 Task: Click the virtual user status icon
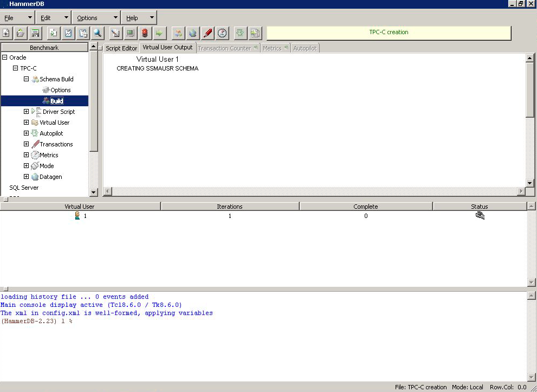pos(479,216)
